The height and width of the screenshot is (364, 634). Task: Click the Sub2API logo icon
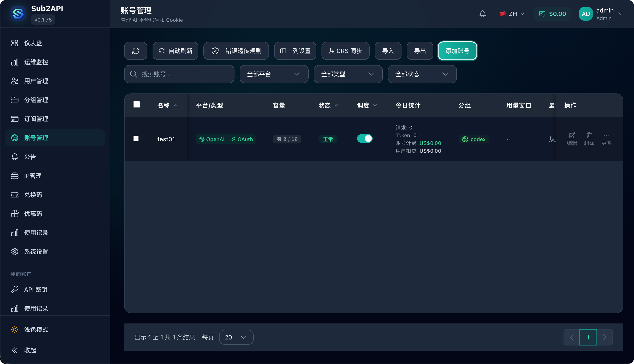[18, 14]
